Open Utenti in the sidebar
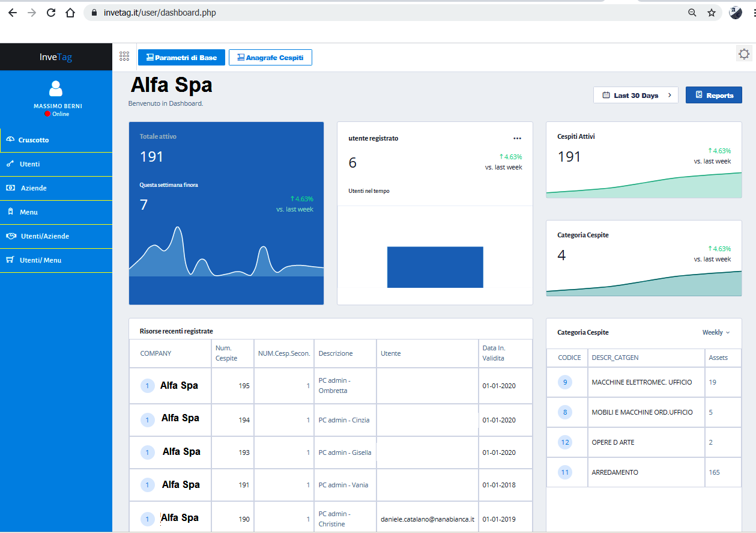The height and width of the screenshot is (533, 756). click(x=56, y=164)
